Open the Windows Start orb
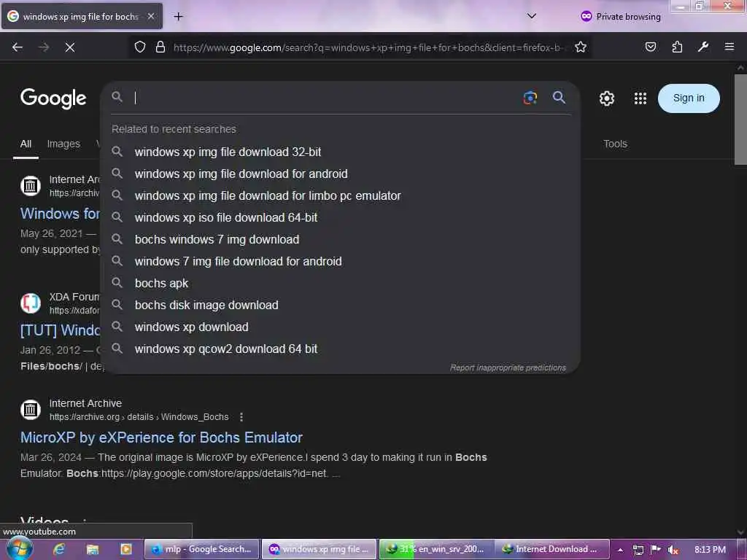The image size is (747, 560). (20, 548)
